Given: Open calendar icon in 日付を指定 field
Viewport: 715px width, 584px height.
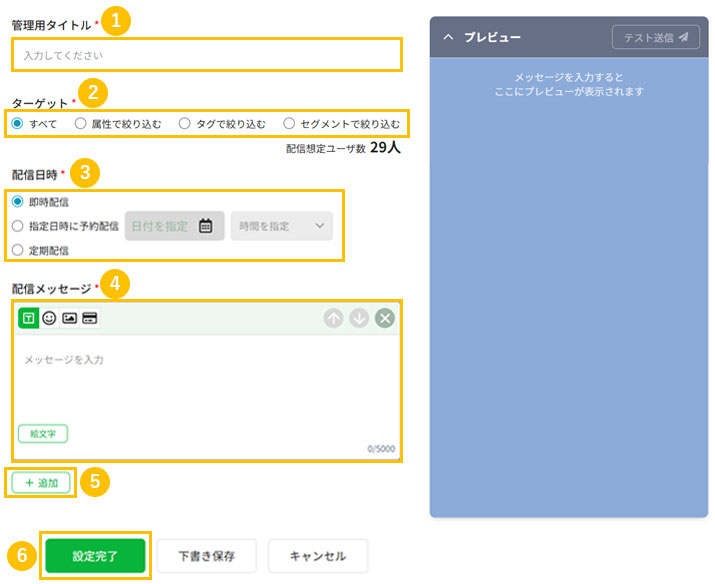Looking at the screenshot, I should point(205,226).
